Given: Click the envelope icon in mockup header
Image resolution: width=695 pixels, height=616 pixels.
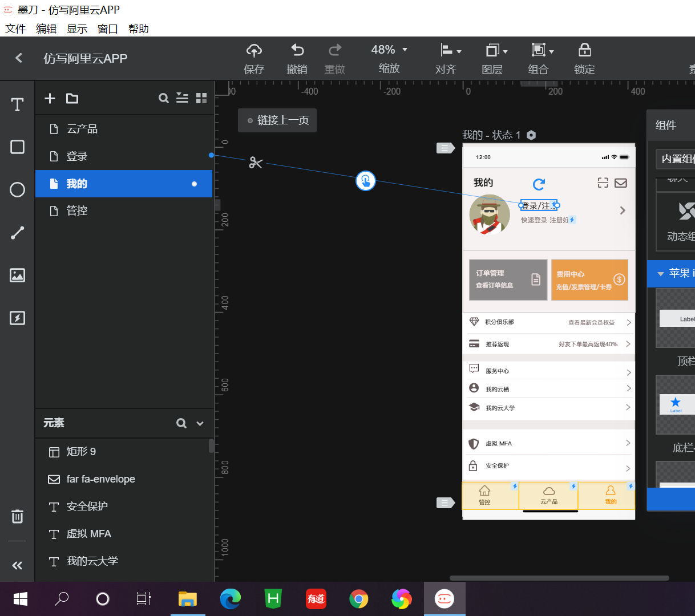Looking at the screenshot, I should (621, 183).
